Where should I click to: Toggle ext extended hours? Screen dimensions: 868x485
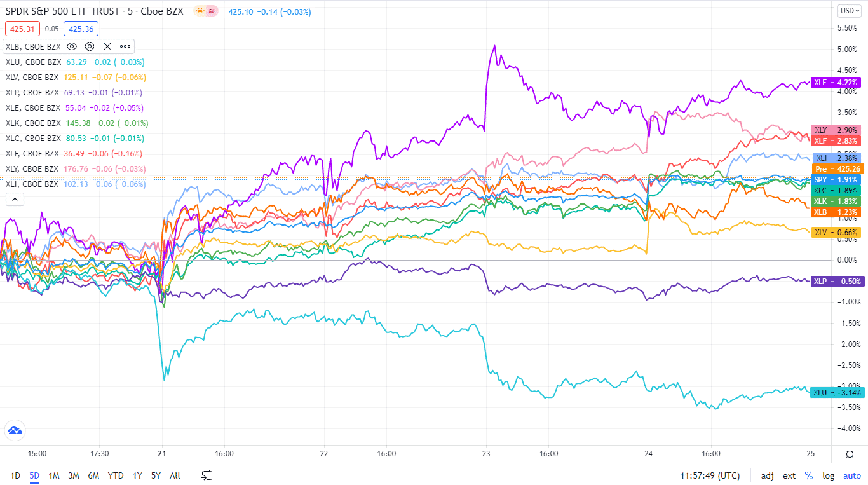click(x=789, y=475)
